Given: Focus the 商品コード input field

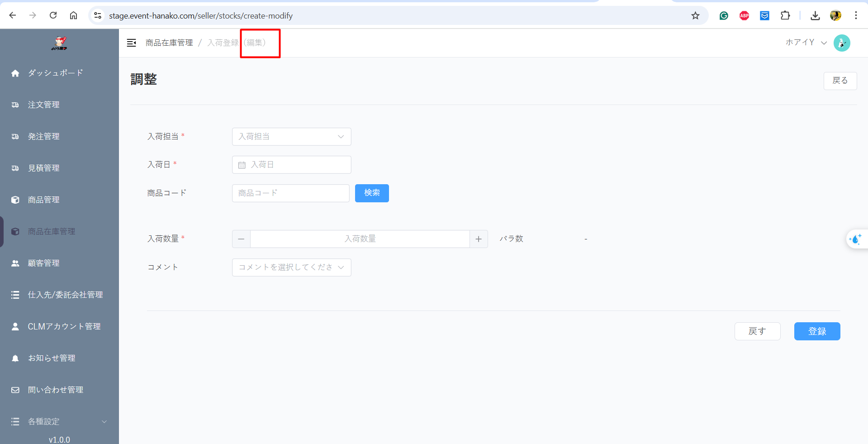Looking at the screenshot, I should pyautogui.click(x=290, y=193).
